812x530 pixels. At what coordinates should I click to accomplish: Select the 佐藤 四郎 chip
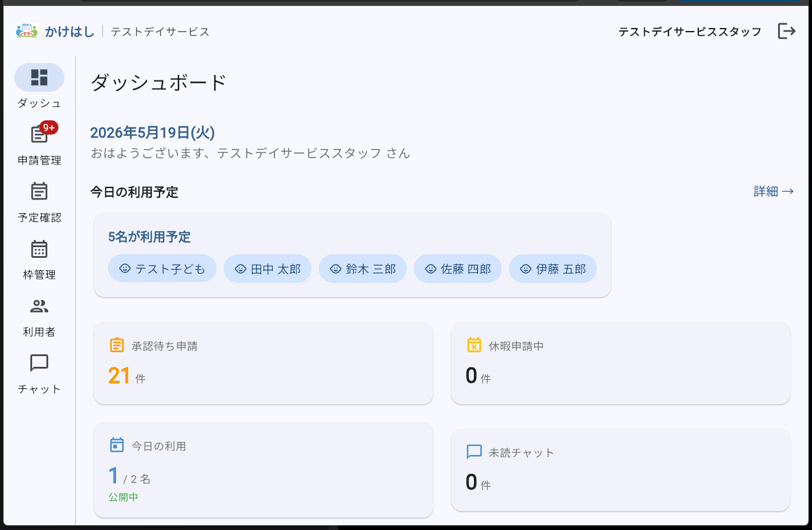[458, 269]
